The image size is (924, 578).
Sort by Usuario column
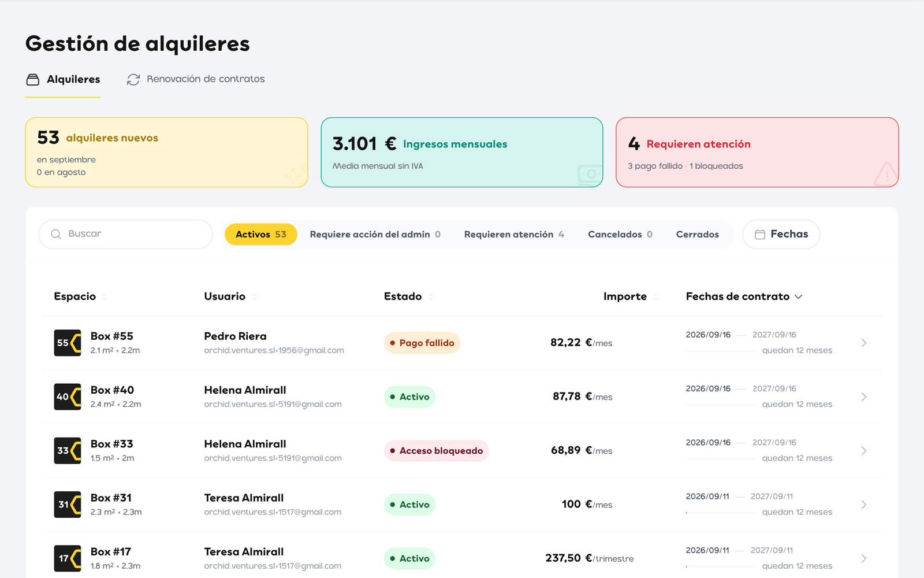pos(230,297)
